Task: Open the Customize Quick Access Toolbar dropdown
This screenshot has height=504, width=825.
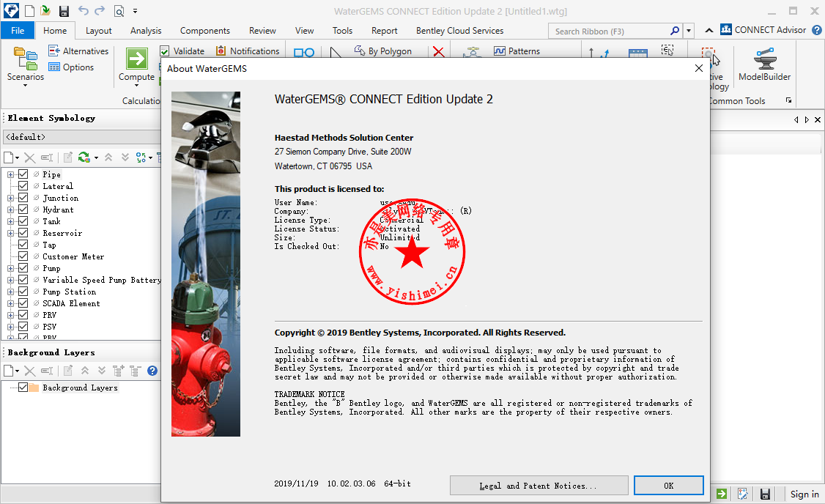Action: [x=136, y=11]
